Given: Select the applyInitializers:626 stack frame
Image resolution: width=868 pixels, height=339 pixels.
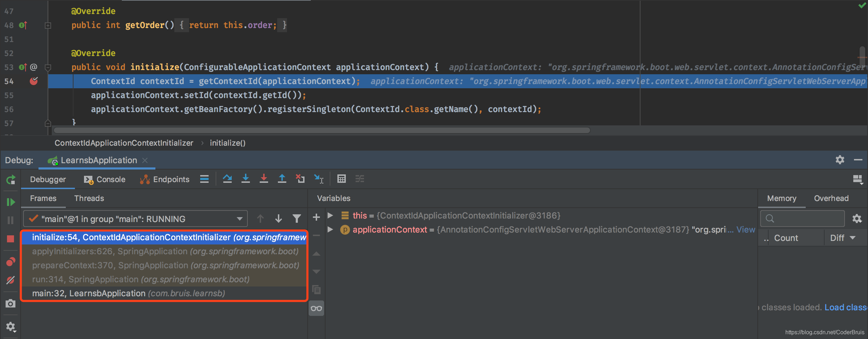Looking at the screenshot, I should (x=164, y=251).
